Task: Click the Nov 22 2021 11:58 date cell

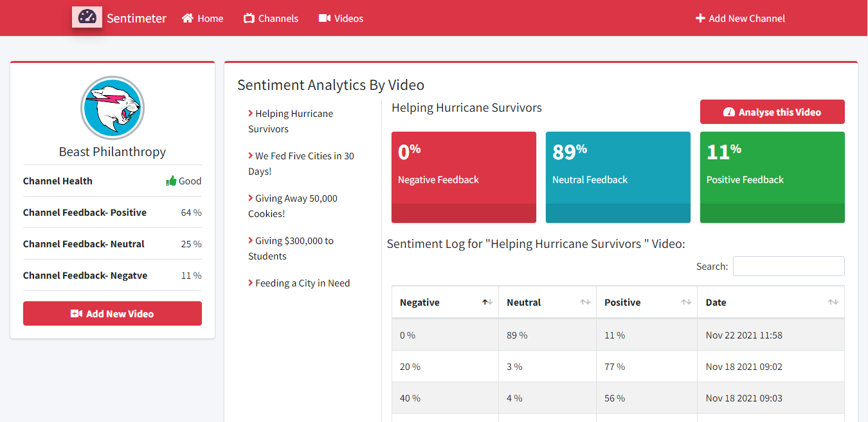Action: (771, 335)
